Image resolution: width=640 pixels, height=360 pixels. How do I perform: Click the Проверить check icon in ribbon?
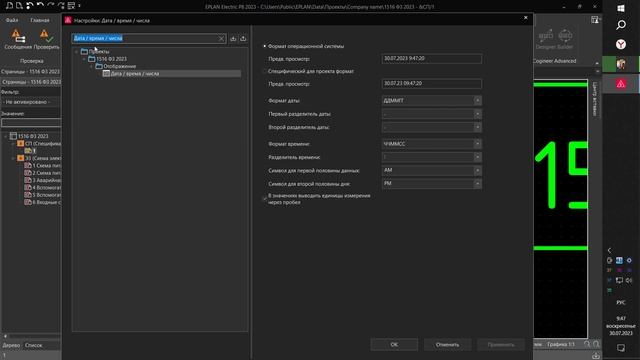pyautogui.click(x=46, y=37)
